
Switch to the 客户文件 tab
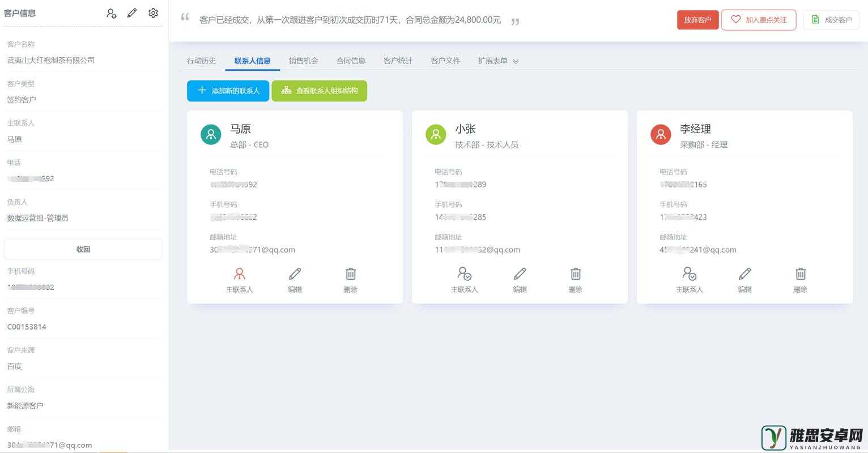pos(445,61)
